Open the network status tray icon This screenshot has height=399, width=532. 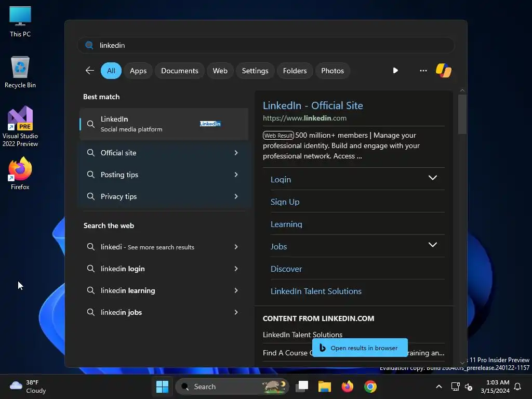tap(455, 387)
